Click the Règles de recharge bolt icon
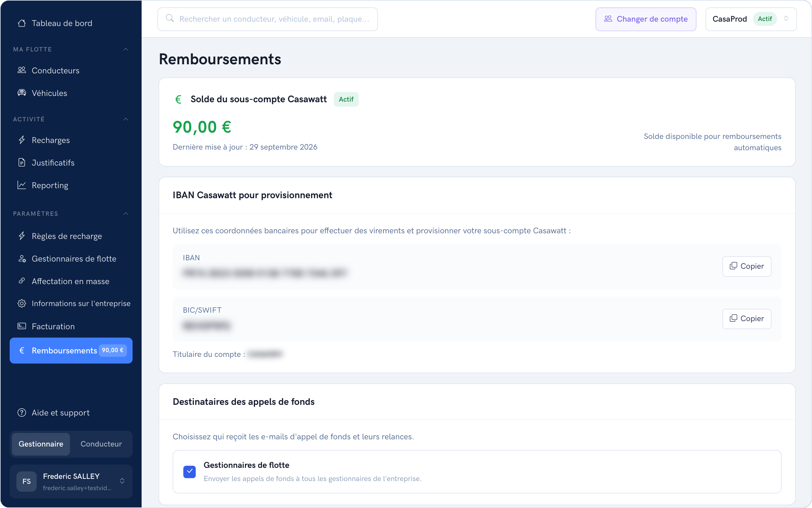The height and width of the screenshot is (508, 812). pyautogui.click(x=22, y=236)
